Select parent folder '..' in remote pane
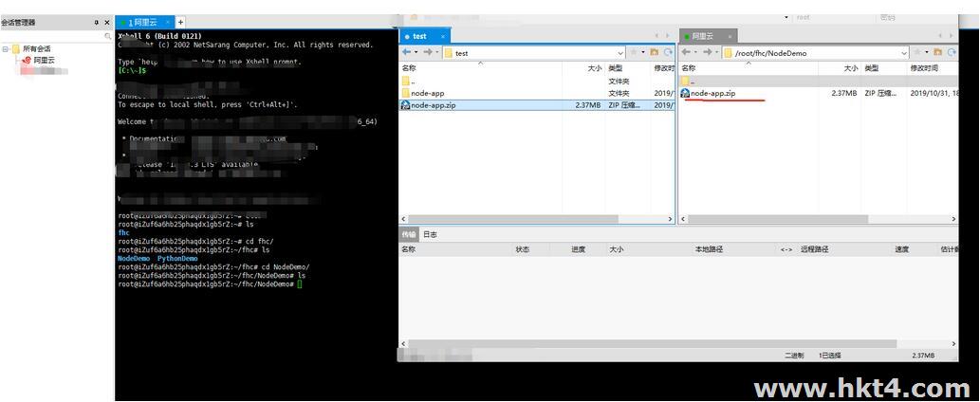This screenshot has width=980, height=402. click(818, 82)
